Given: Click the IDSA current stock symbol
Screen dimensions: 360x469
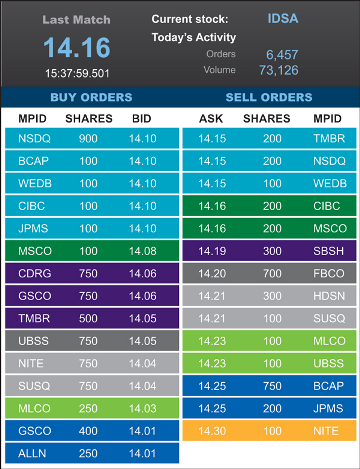Looking at the screenshot, I should pos(283,19).
